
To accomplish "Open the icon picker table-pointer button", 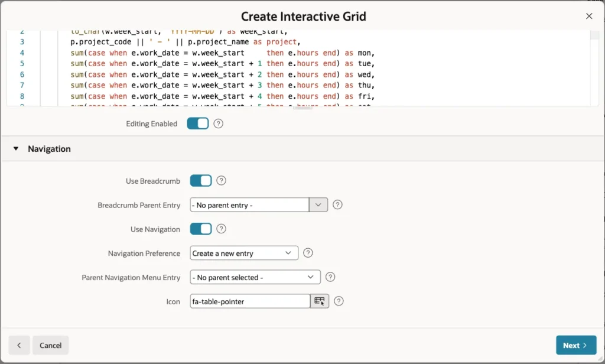I will pyautogui.click(x=320, y=301).
